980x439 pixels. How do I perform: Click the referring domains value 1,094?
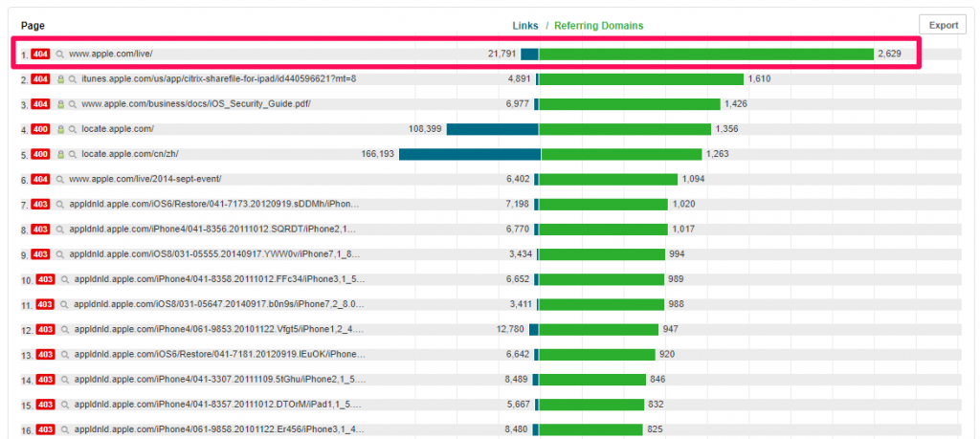(693, 179)
